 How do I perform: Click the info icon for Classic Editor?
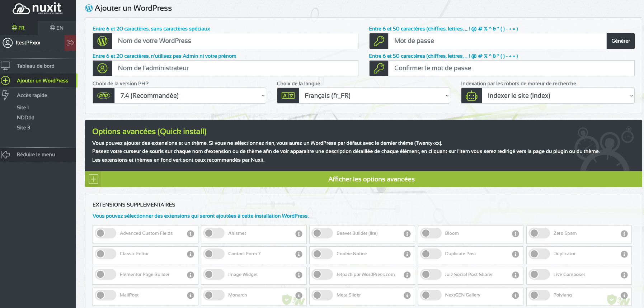pyautogui.click(x=191, y=254)
